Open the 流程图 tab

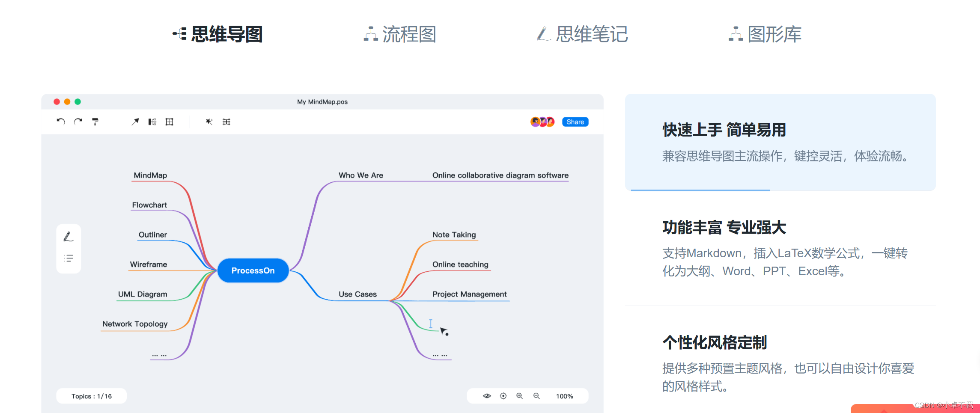pos(400,34)
